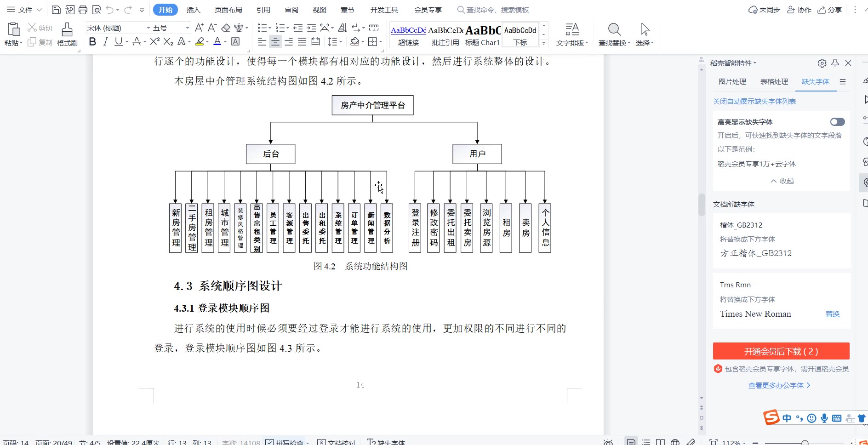Click the distributed alignment icon
The height and width of the screenshot is (445, 868).
point(315,42)
